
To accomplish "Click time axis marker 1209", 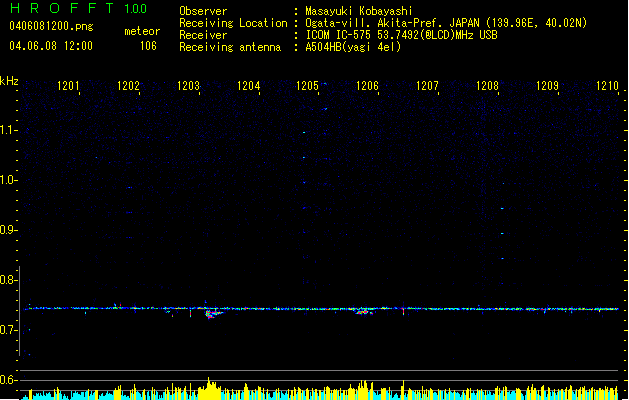I will 548,86.
